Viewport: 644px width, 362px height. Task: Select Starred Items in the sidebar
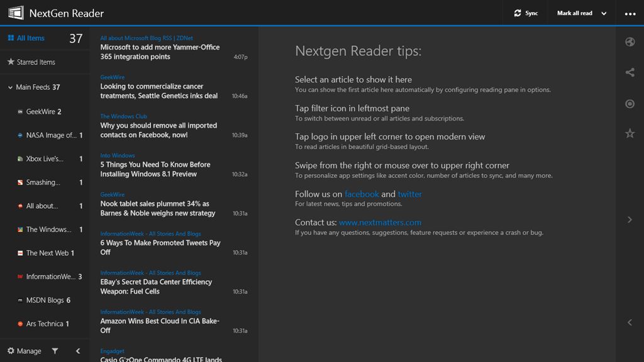click(35, 62)
